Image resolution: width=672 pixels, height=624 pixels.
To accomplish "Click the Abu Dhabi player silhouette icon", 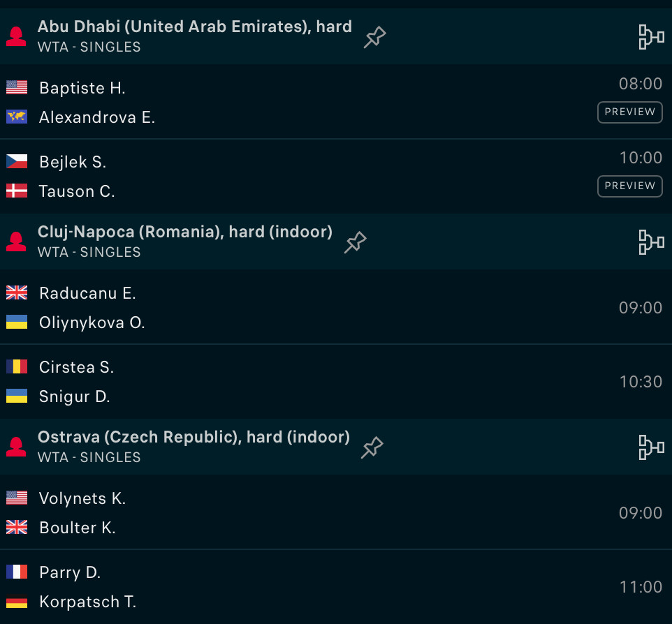I will click(16, 36).
